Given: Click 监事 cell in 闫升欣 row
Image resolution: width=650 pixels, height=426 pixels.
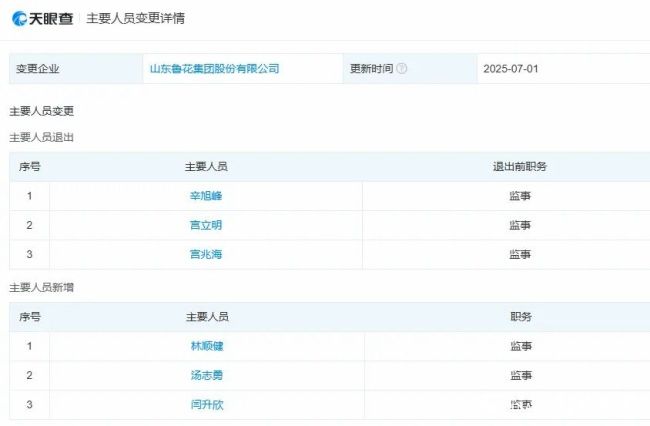Looking at the screenshot, I should point(521,404).
